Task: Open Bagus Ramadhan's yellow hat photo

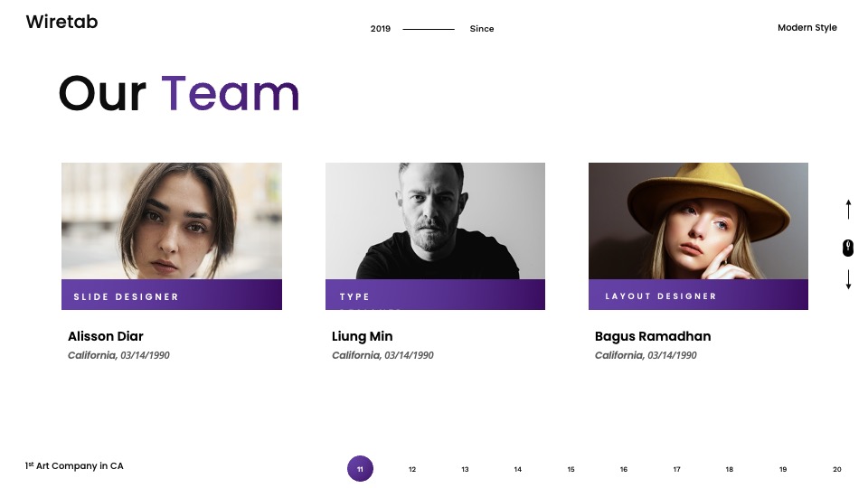Action: pyautogui.click(x=698, y=221)
